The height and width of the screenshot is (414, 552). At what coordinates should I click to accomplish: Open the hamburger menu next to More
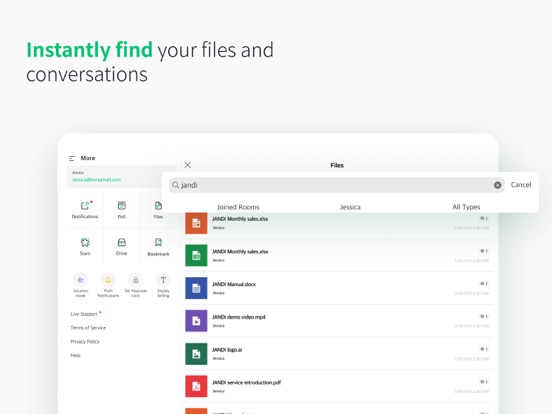[72, 158]
